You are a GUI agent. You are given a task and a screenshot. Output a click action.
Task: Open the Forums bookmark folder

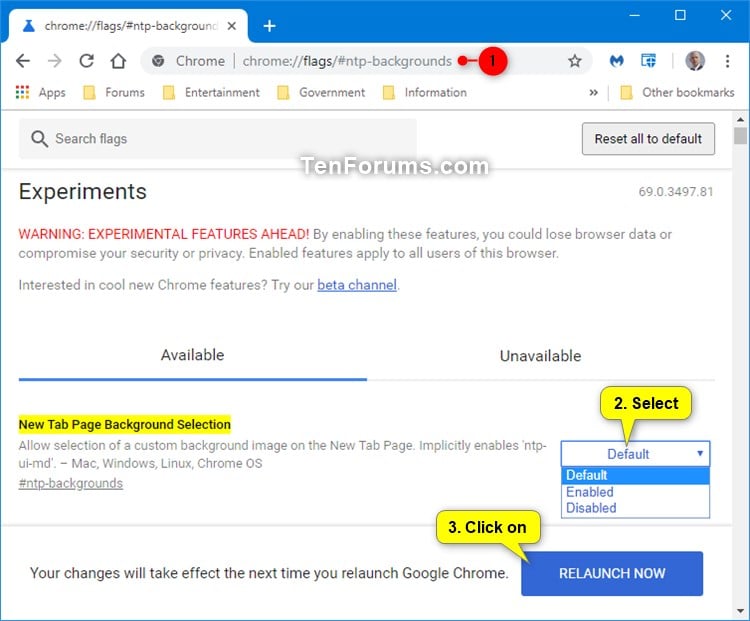(114, 92)
